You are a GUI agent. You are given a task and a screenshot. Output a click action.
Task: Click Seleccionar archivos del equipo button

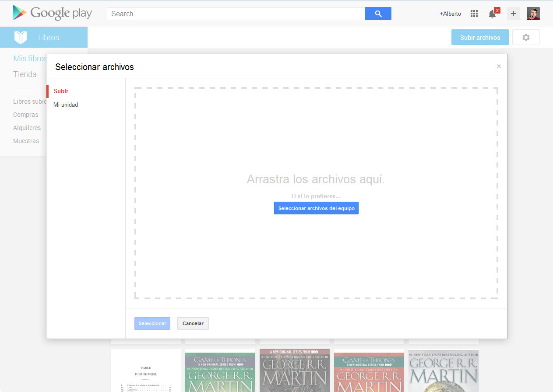pos(316,208)
